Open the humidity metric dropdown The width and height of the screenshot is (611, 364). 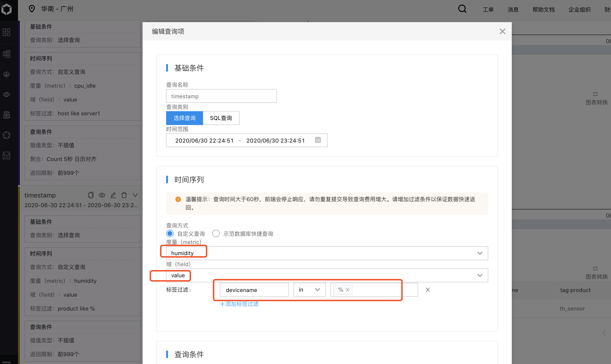[327, 253]
